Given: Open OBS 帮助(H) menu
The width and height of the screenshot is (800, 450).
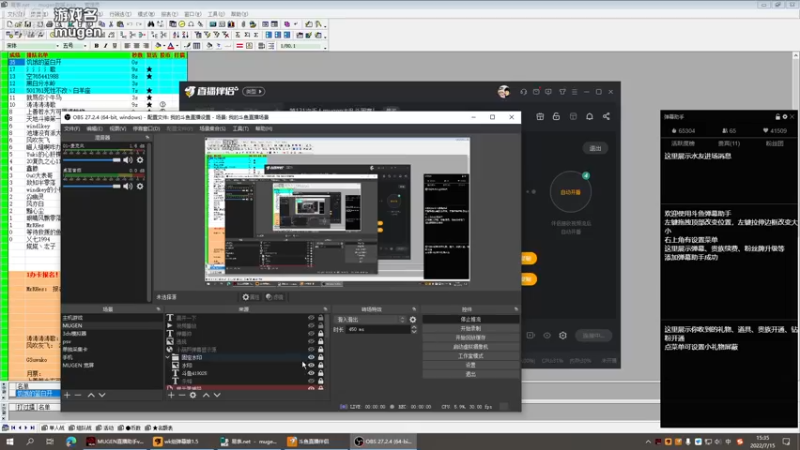Looking at the screenshot, I should tap(263, 129).
